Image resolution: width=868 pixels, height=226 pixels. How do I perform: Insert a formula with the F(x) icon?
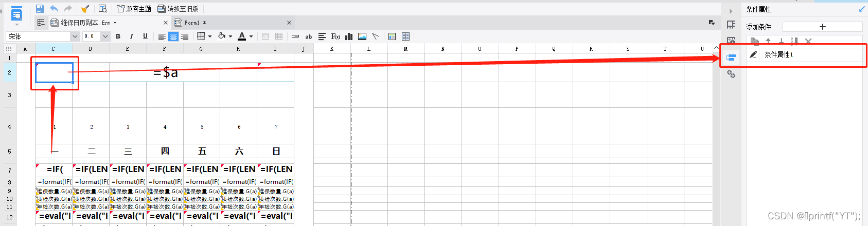pos(335,36)
